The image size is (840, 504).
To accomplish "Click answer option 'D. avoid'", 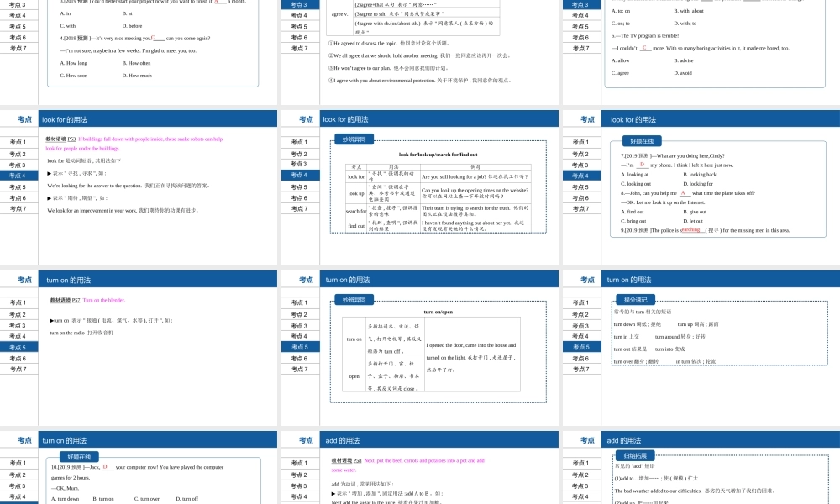I will pos(683,73).
